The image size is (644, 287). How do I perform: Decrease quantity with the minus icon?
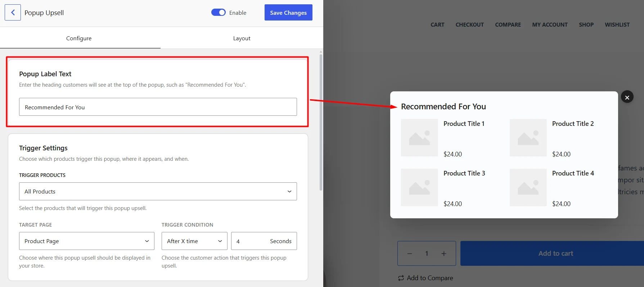pyautogui.click(x=410, y=254)
